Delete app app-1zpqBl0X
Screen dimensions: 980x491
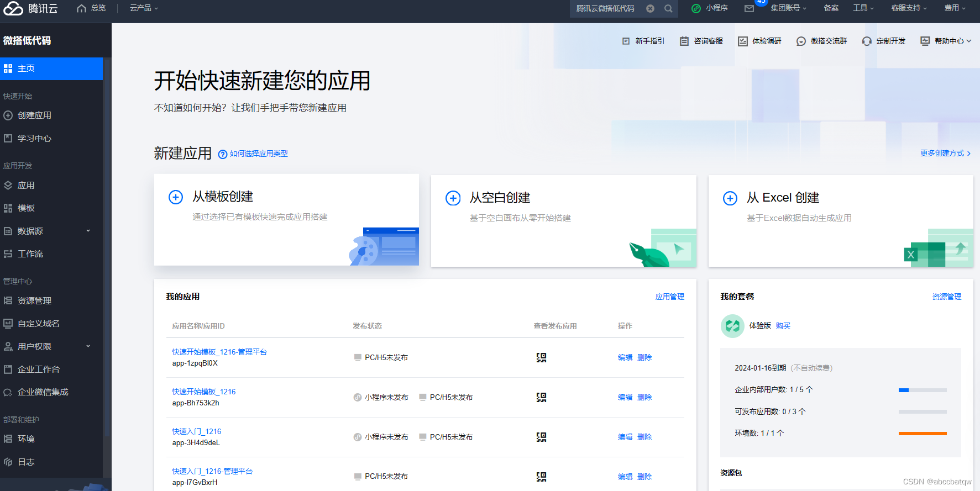pos(644,358)
